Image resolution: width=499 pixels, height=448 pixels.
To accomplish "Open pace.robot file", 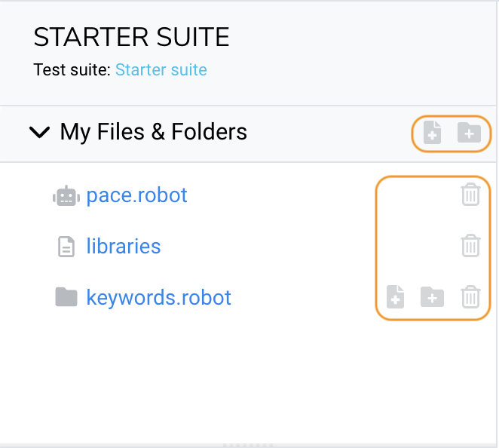I will click(137, 195).
